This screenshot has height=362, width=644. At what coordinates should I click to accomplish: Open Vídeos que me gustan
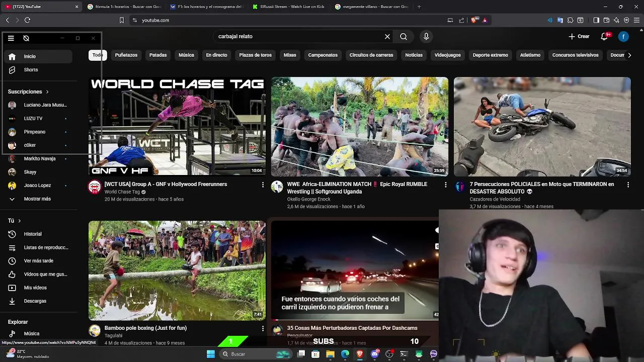38,274
